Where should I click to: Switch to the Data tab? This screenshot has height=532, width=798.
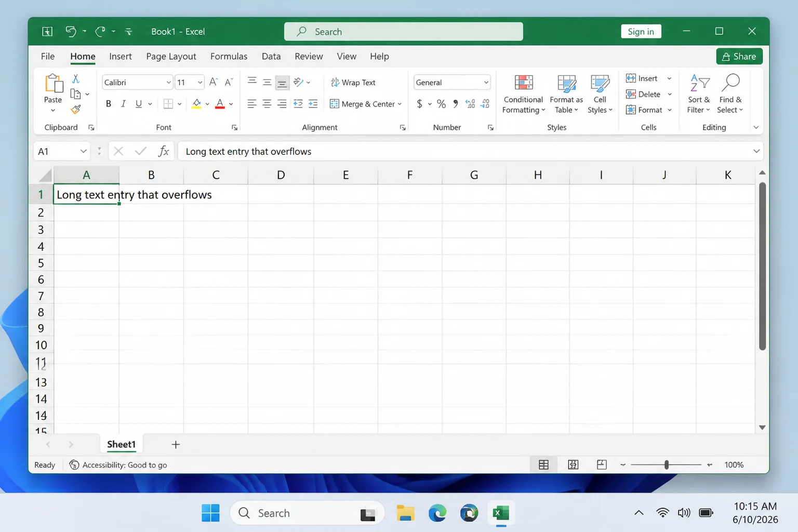[271, 56]
